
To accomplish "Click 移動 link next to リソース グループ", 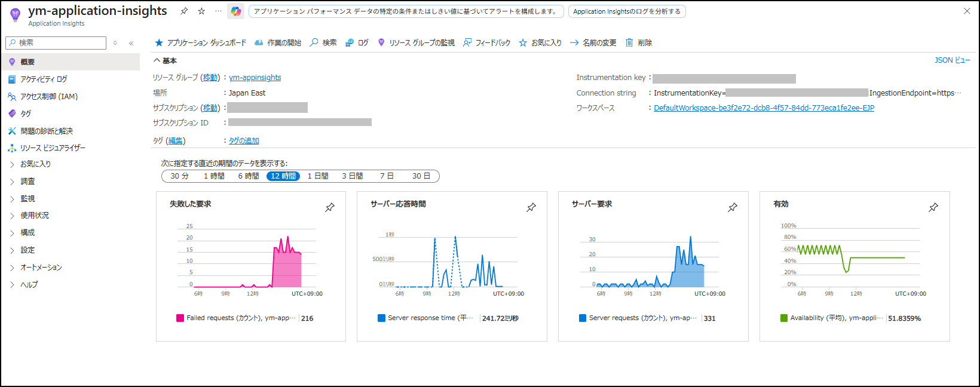I will click(210, 78).
